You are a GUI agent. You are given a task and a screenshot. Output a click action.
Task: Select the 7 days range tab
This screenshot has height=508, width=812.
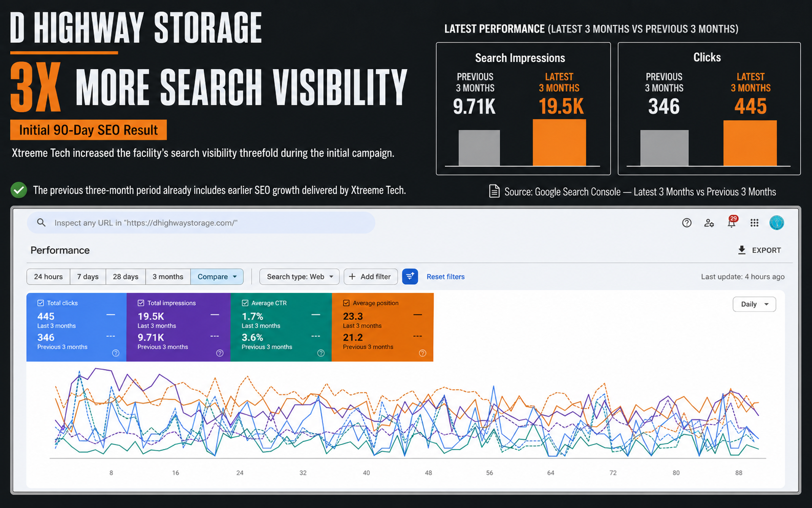88,277
